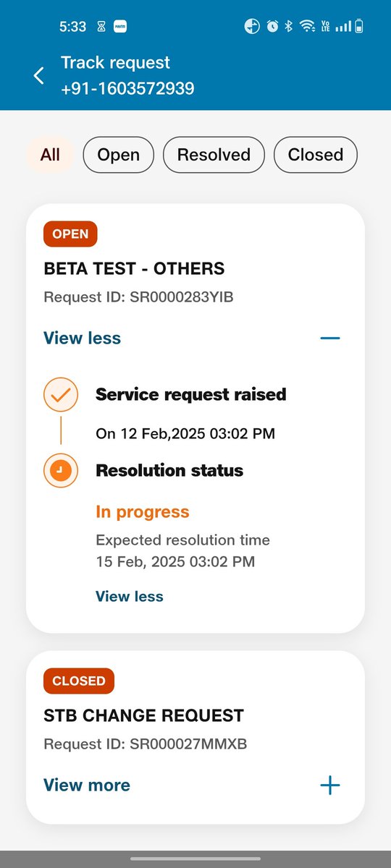The image size is (391, 868).
Task: Tap the alarm clock status icon
Action: coord(272,27)
